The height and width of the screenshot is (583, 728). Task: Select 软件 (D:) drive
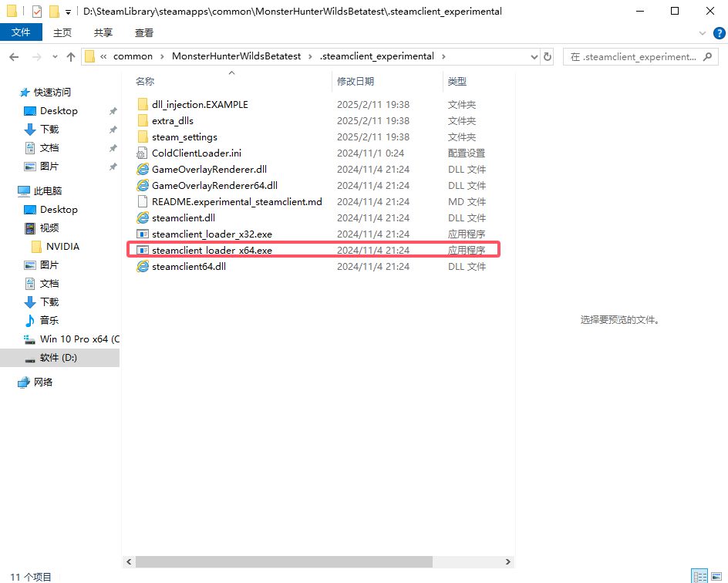59,357
